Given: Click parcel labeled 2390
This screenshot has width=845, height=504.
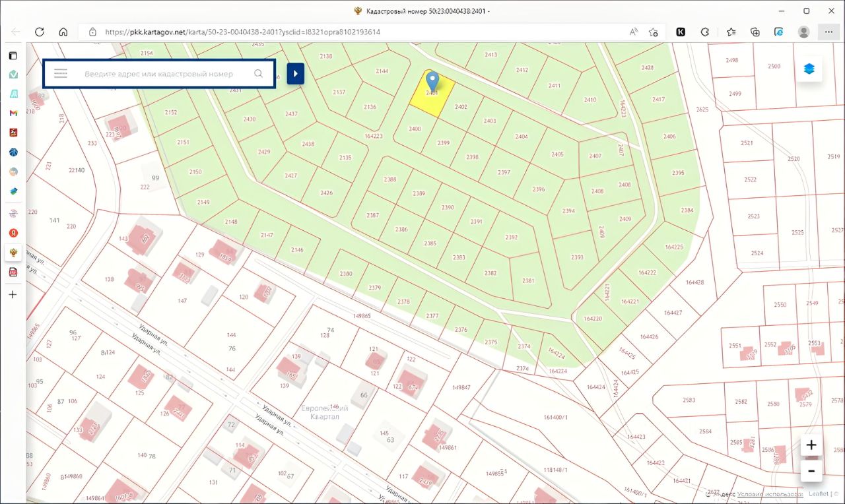Looking at the screenshot, I should pyautogui.click(x=448, y=207).
